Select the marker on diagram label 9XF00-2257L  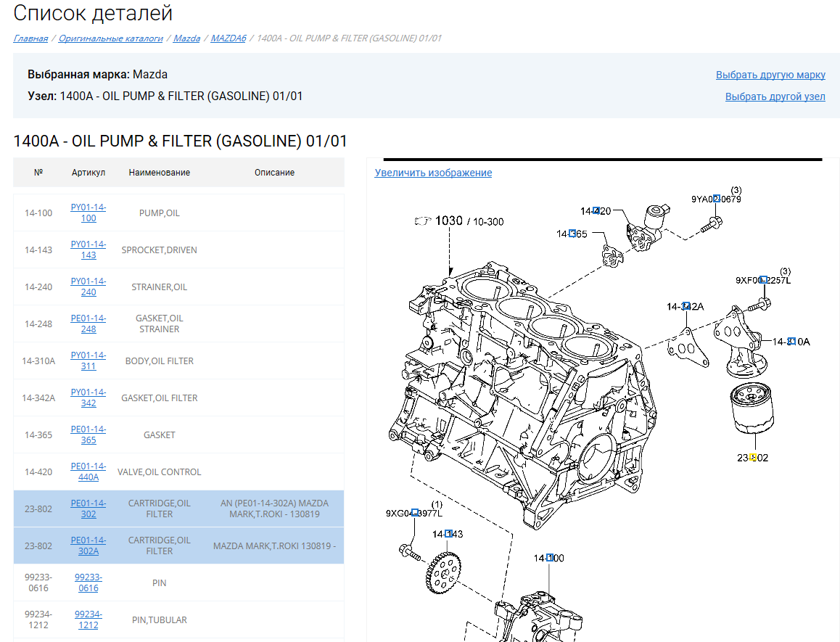point(764,280)
